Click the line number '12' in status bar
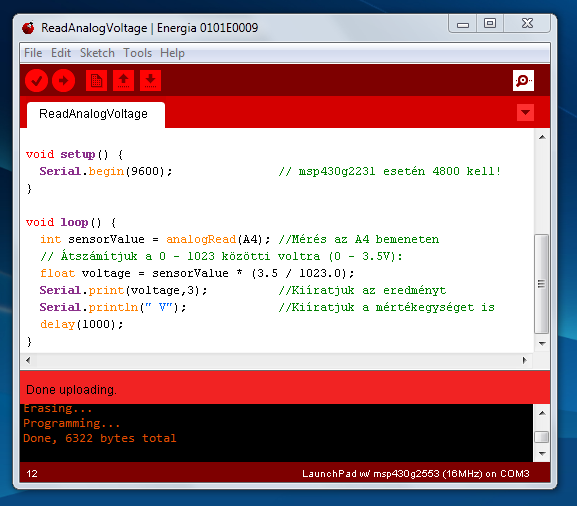 tap(32, 474)
